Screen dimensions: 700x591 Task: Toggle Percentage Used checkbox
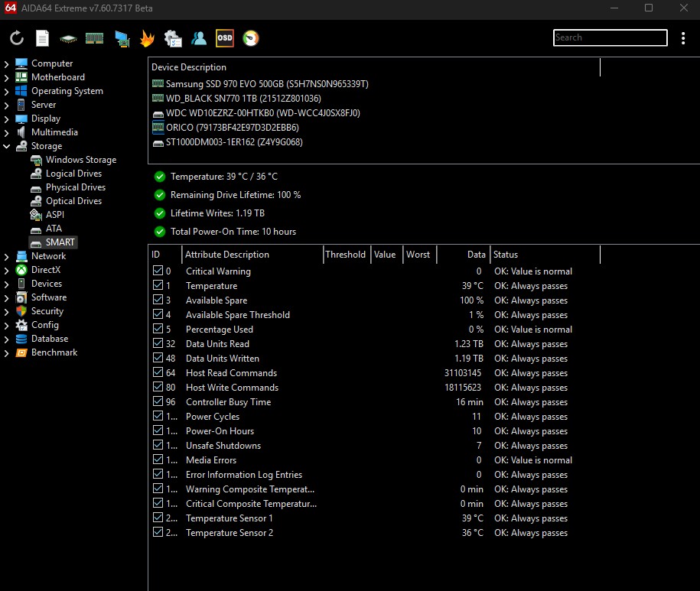158,328
